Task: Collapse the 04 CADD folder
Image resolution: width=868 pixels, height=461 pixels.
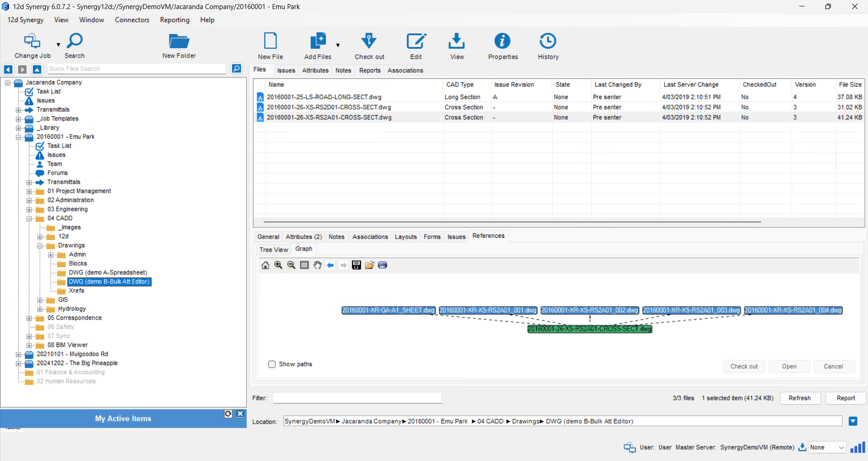Action: [x=29, y=219]
